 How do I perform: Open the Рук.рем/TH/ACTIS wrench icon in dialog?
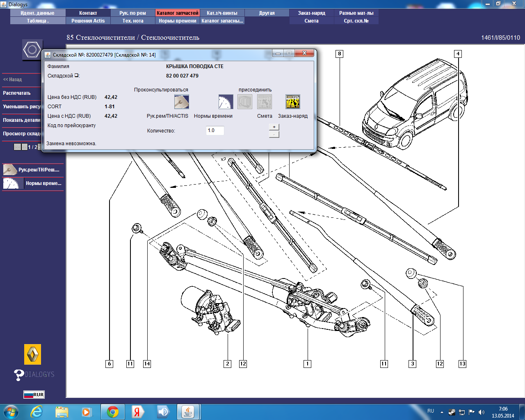181,102
